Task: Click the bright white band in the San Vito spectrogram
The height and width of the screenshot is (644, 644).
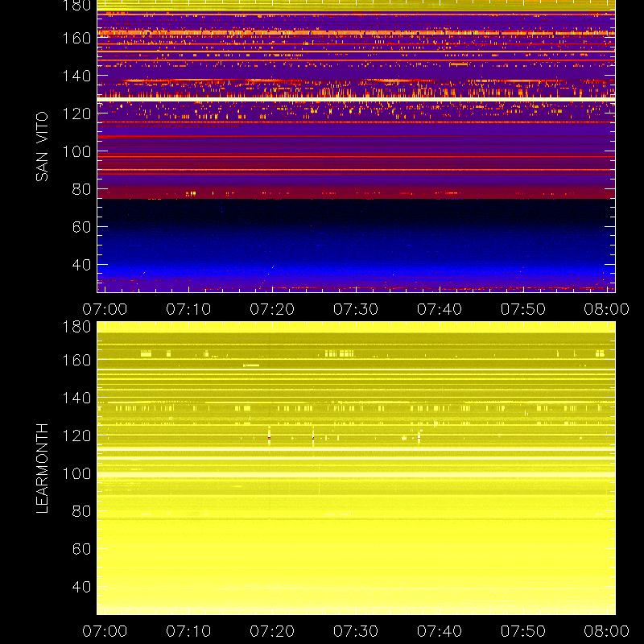Action: pyautogui.click(x=356, y=99)
